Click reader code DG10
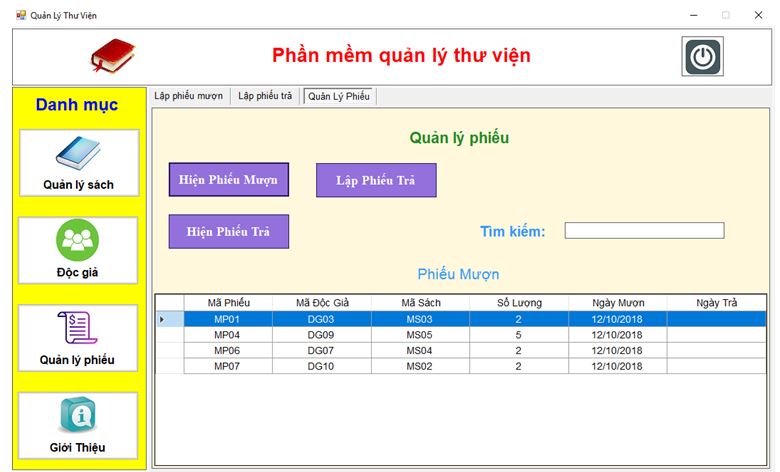Viewport: 780px width, 472px height. (x=322, y=366)
